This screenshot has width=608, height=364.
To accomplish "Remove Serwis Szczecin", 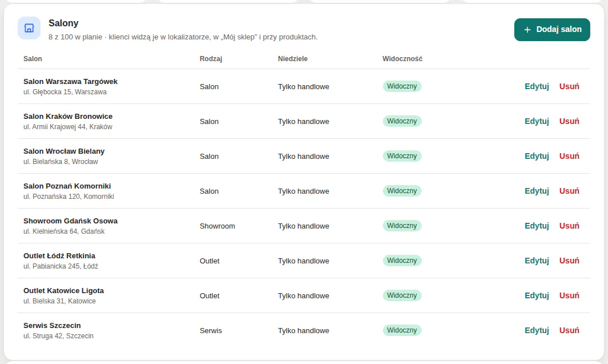I will (569, 331).
